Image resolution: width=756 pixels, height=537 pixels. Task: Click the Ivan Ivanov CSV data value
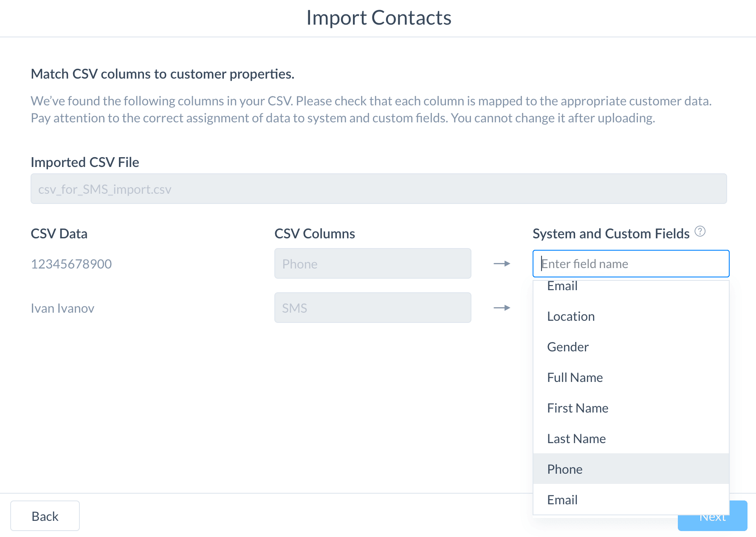tap(62, 308)
